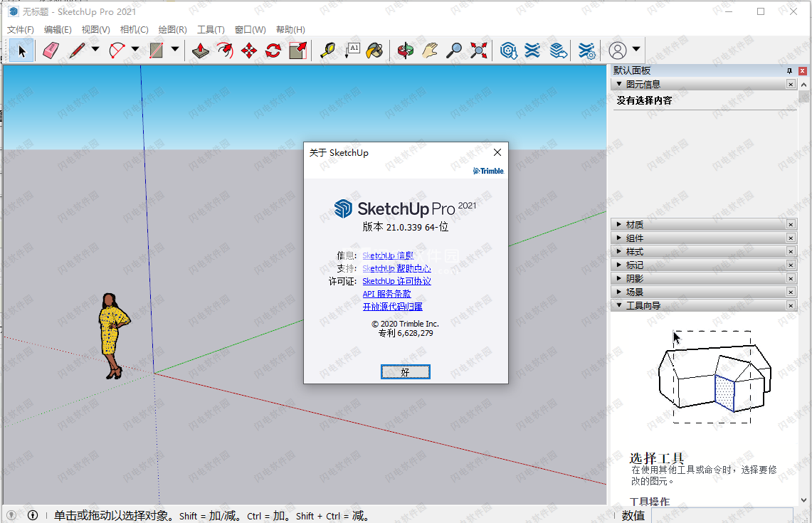This screenshot has width=812, height=523.
Task: Click the tray scrollbar down arrow
Action: [803, 500]
